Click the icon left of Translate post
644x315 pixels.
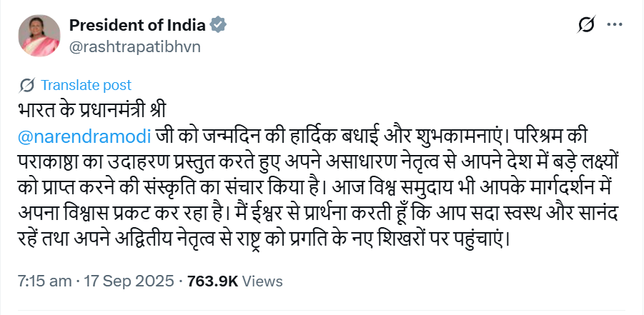(28, 86)
